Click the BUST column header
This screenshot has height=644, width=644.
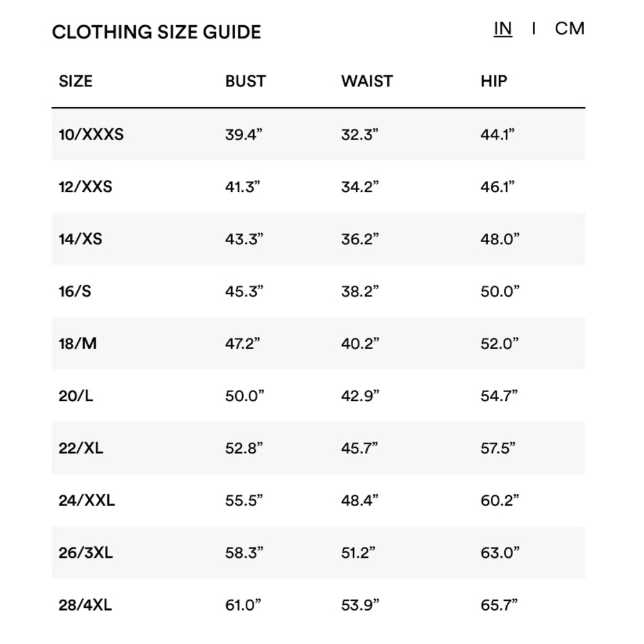(245, 81)
